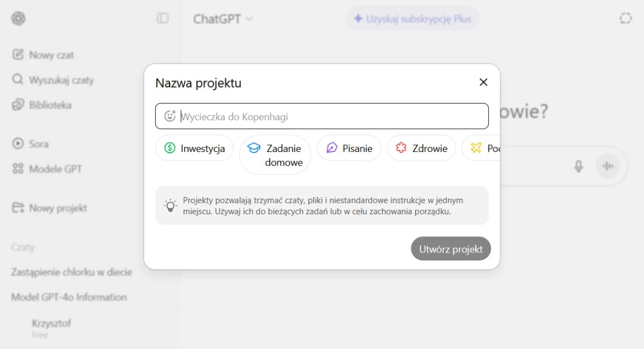Click the green dollar icon on Inwestycja
Viewport: 644px width, 349px height.
coord(170,148)
